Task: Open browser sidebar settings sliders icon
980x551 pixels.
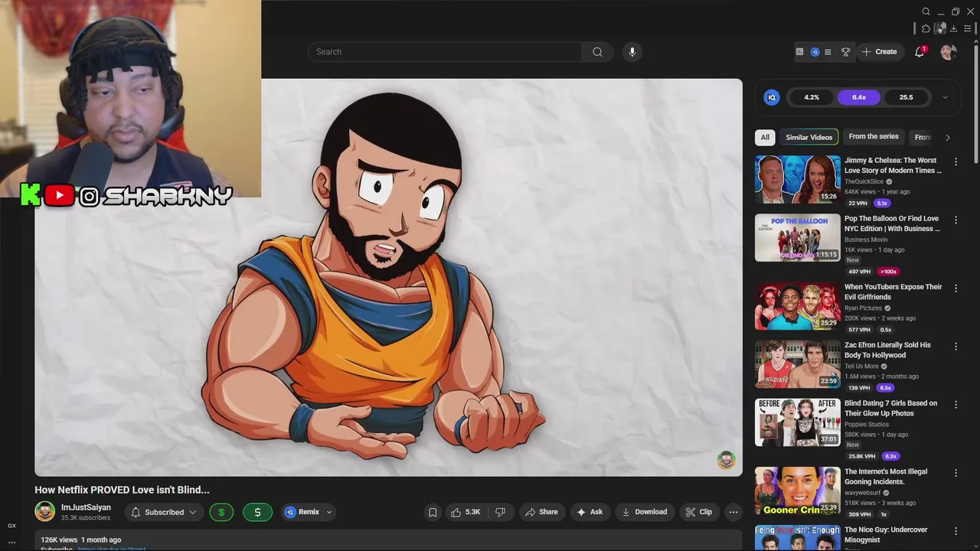Action: [x=968, y=28]
